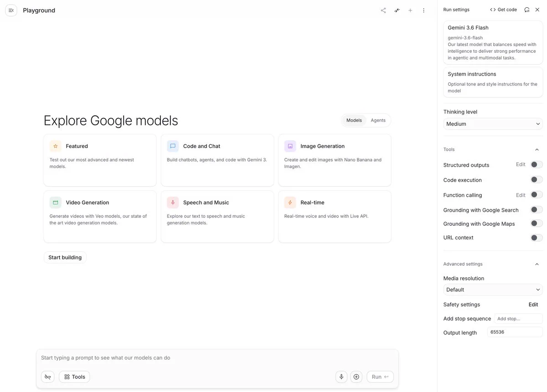547x392 pixels.
Task: Close the Run settings panel
Action: (x=537, y=10)
